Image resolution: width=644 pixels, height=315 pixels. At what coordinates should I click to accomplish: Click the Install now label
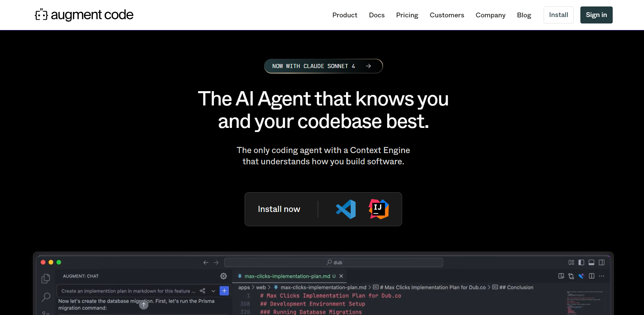click(279, 209)
